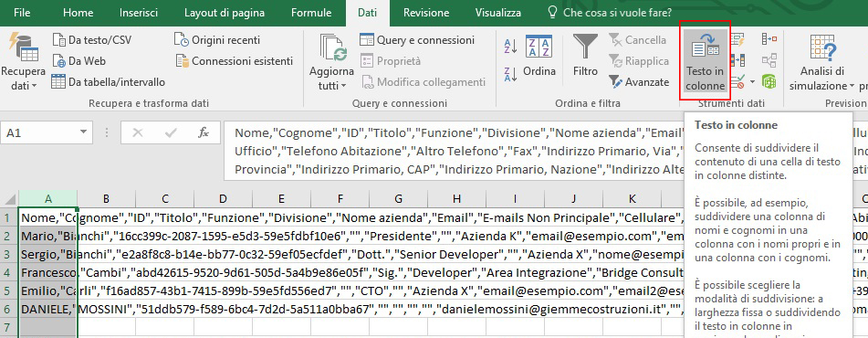Import data Da testo/CSV

(92, 40)
